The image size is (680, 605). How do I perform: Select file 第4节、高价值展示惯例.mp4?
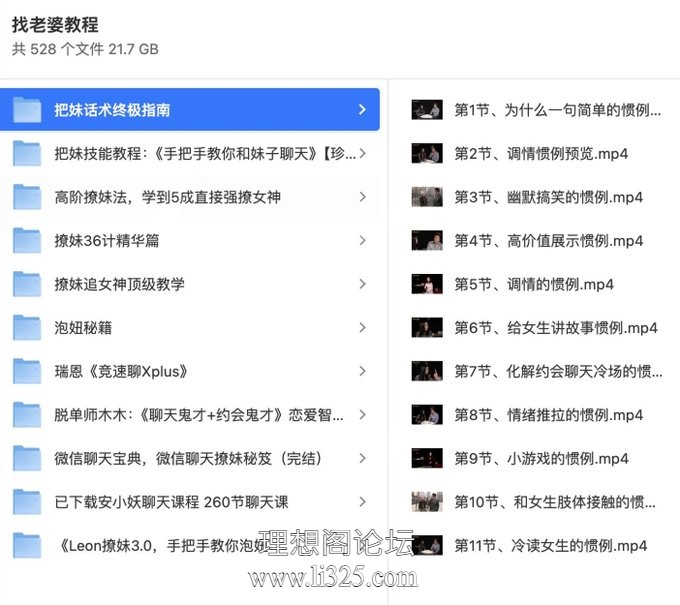pyautogui.click(x=548, y=241)
